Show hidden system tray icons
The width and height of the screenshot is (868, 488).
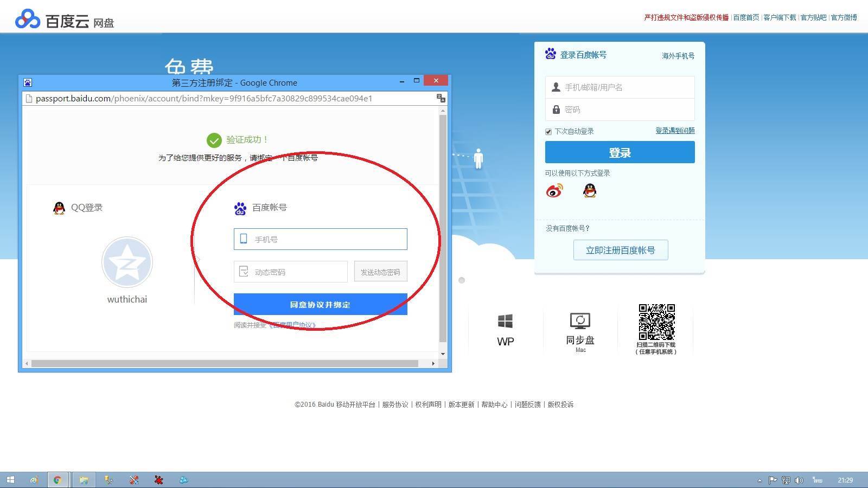click(x=759, y=480)
